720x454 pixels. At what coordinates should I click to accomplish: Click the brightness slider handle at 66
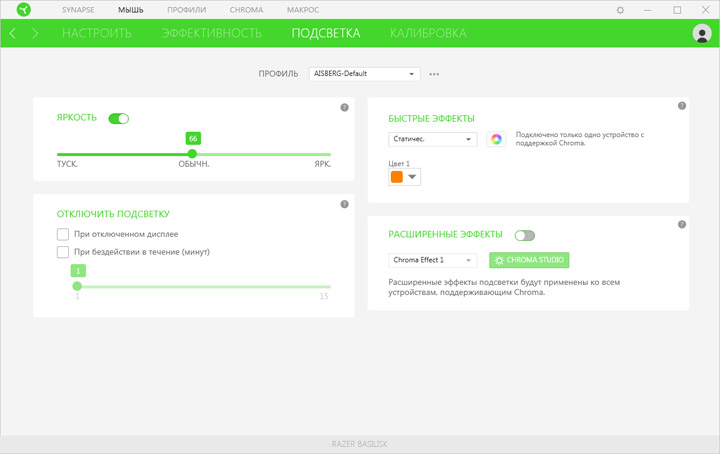(192, 154)
